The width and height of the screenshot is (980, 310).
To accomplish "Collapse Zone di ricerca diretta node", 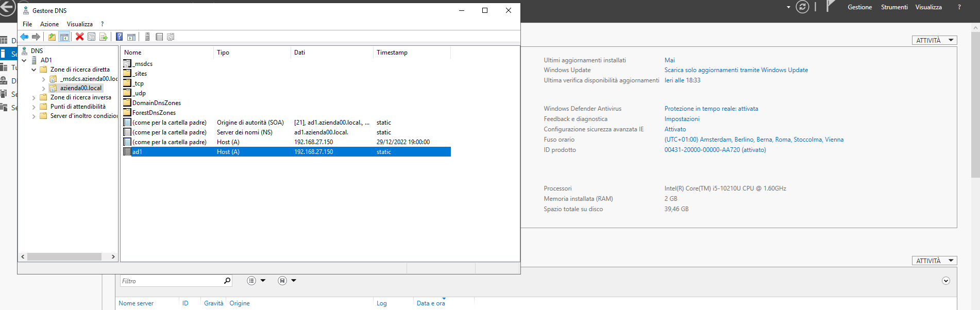I will (34, 70).
